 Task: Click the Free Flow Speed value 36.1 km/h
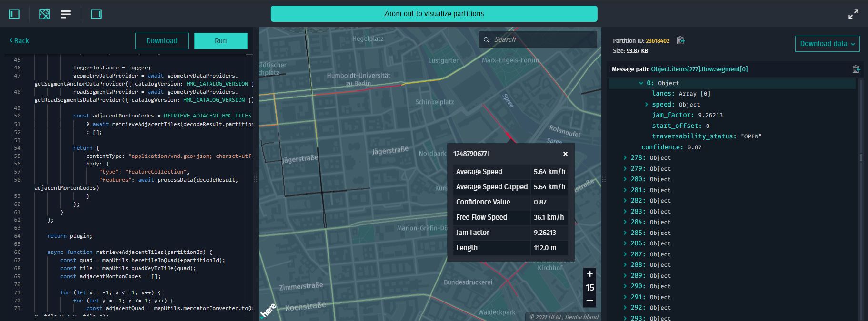(x=549, y=217)
